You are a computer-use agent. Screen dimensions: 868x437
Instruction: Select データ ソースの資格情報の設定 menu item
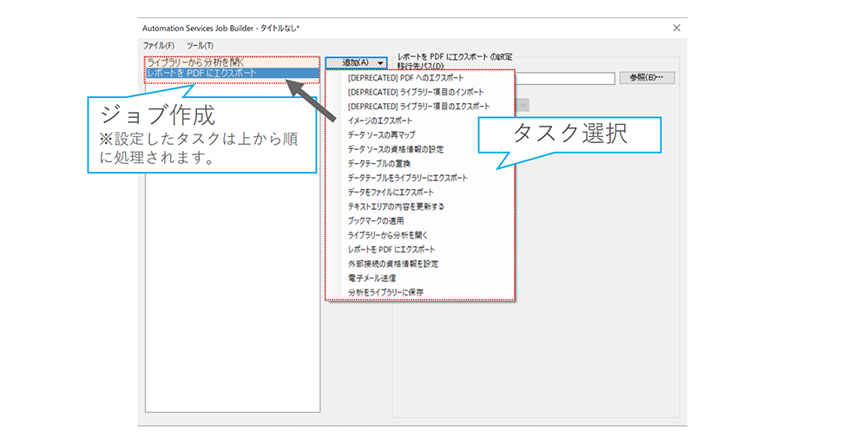pos(395,149)
